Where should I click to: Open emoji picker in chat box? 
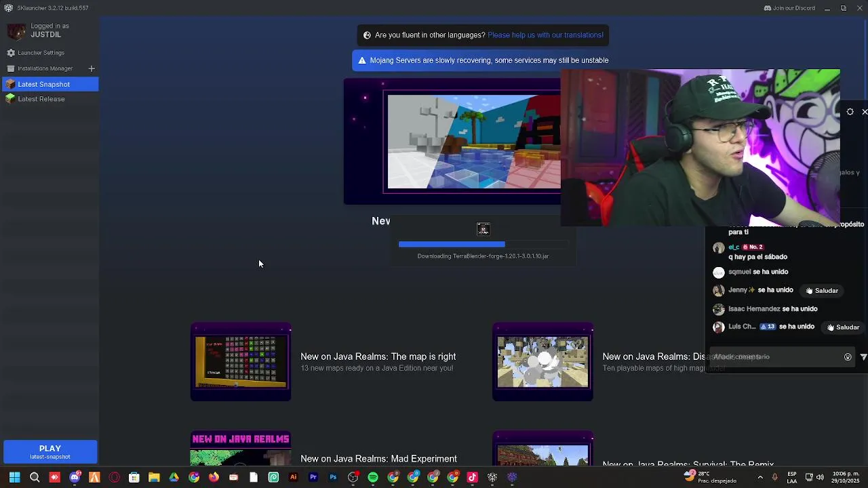click(848, 357)
